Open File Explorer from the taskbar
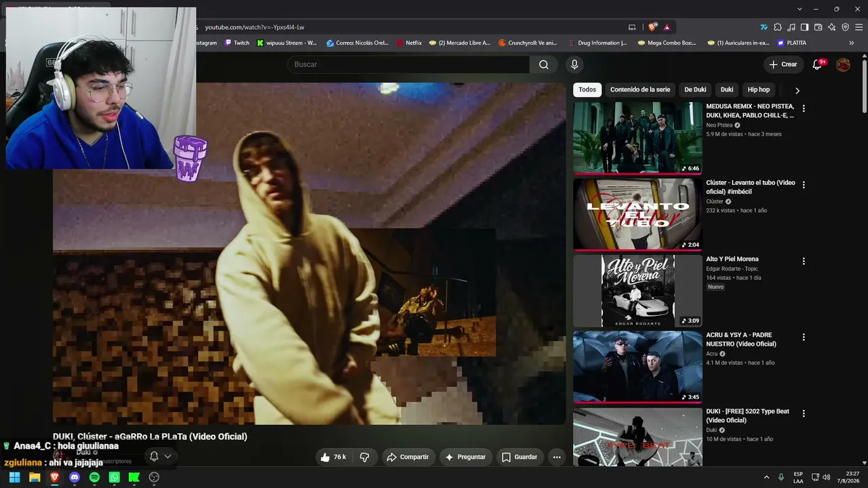The width and height of the screenshot is (868, 488). pos(35,477)
